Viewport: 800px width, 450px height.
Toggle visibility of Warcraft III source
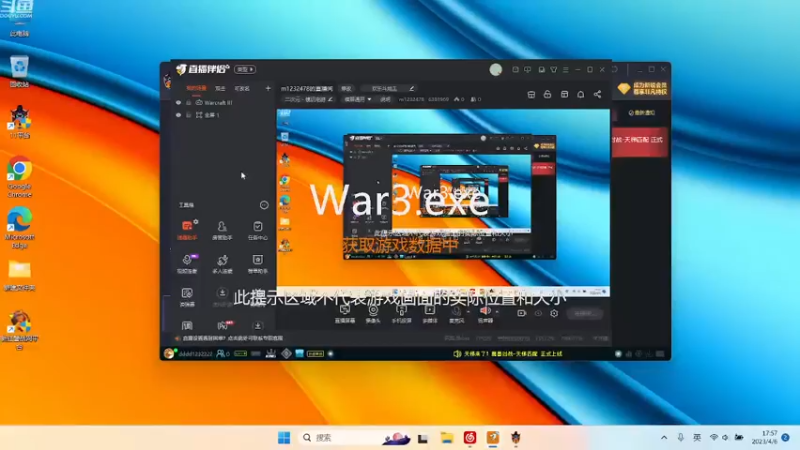tap(178, 103)
